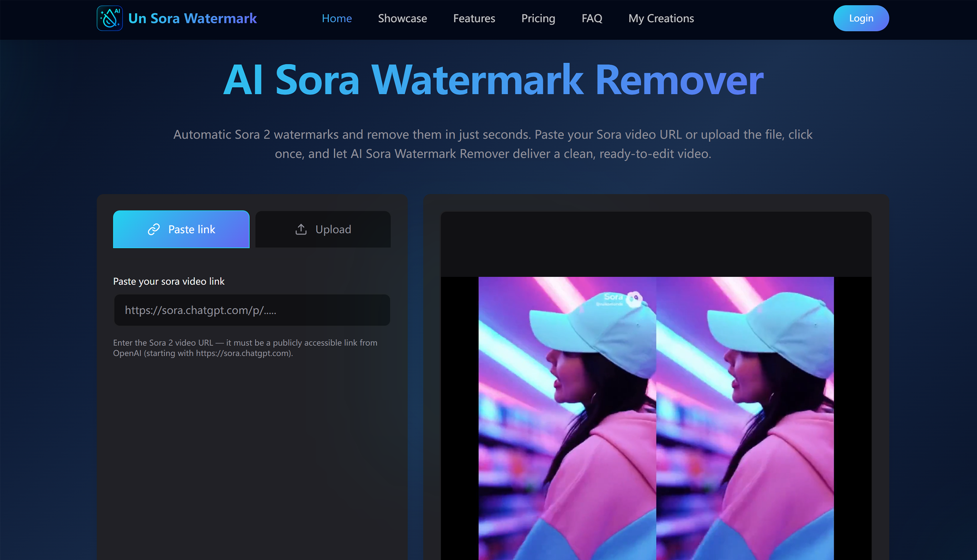Open the Pricing page
Screen dimensions: 977x560
coord(538,18)
